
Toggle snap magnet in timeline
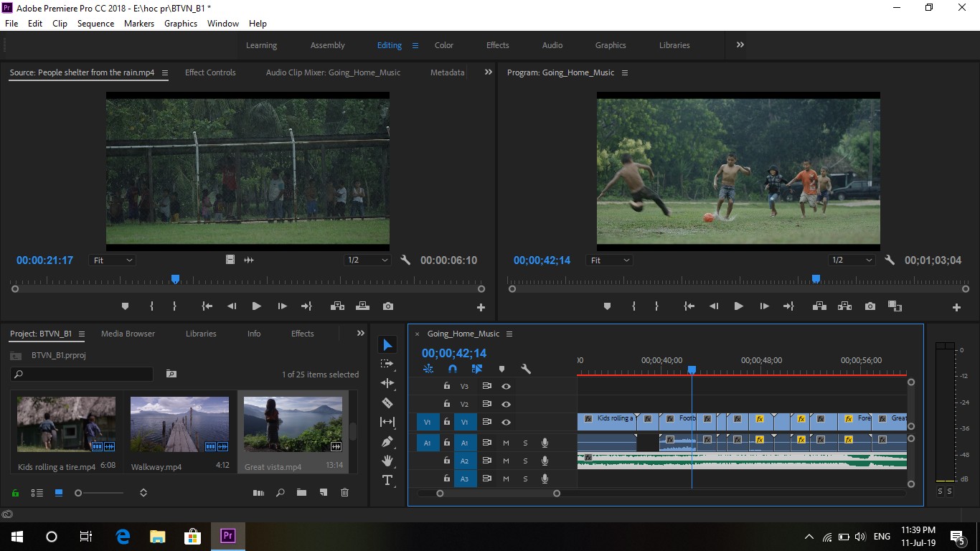tap(453, 369)
